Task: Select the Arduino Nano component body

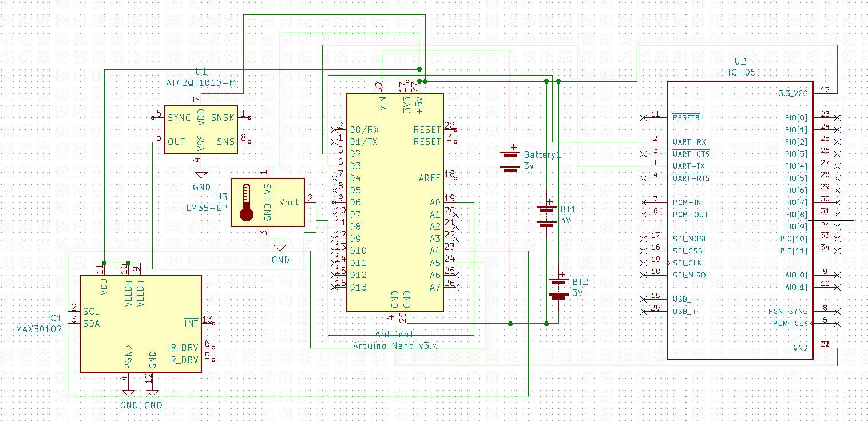Action: [395, 202]
